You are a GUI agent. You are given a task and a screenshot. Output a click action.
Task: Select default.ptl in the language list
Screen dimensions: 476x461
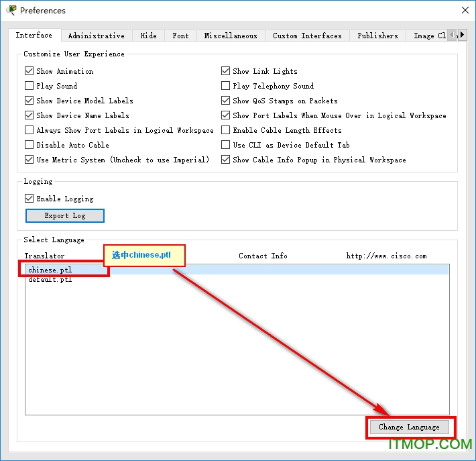(x=237, y=280)
